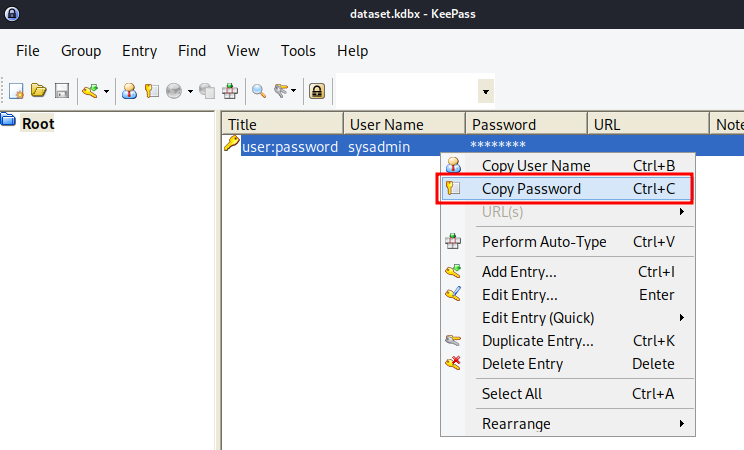The image size is (744, 450).
Task: Sort by the URL column header
Action: coord(648,124)
